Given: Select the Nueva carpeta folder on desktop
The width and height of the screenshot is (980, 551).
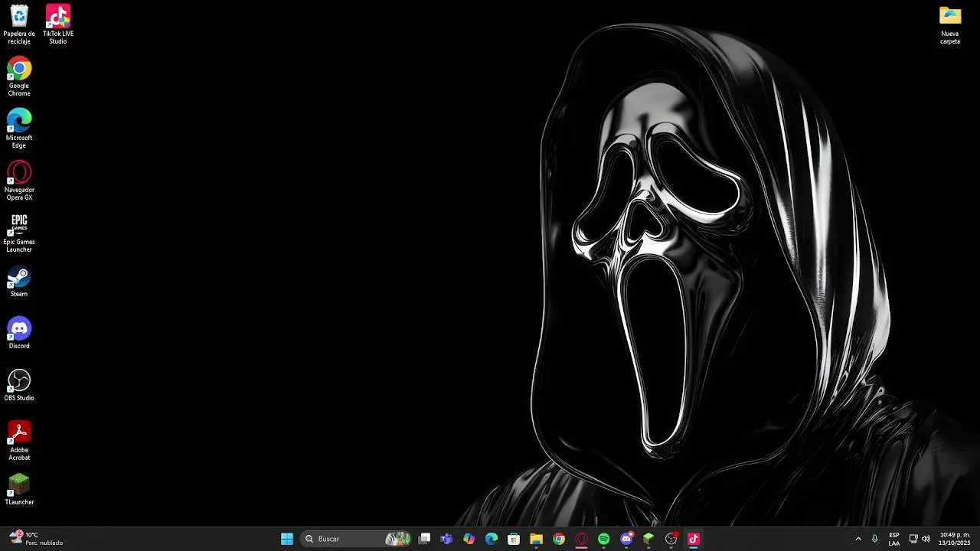Looking at the screenshot, I should tap(950, 25).
